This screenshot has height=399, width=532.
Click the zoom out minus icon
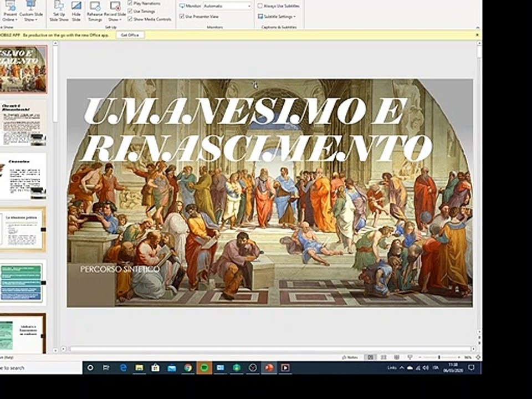[420, 357]
